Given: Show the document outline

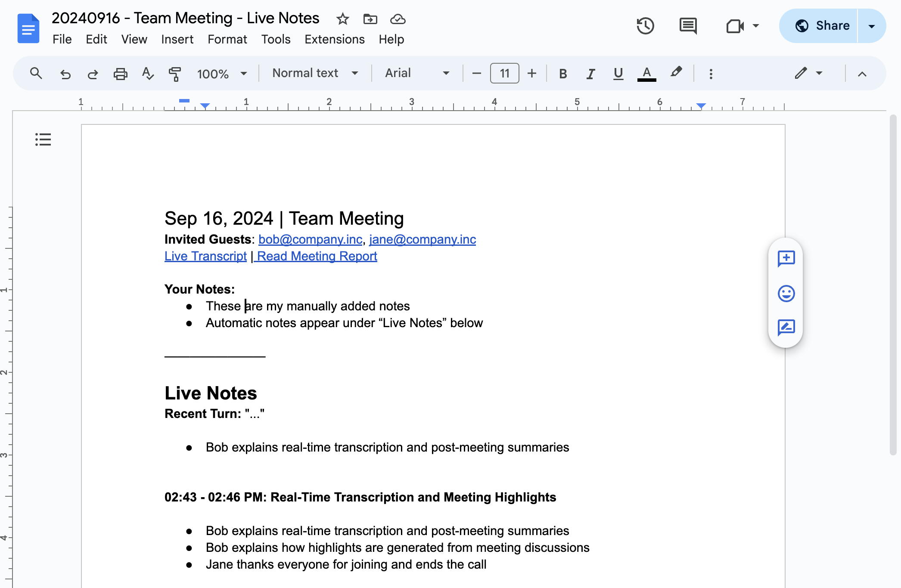Looking at the screenshot, I should coord(43,139).
